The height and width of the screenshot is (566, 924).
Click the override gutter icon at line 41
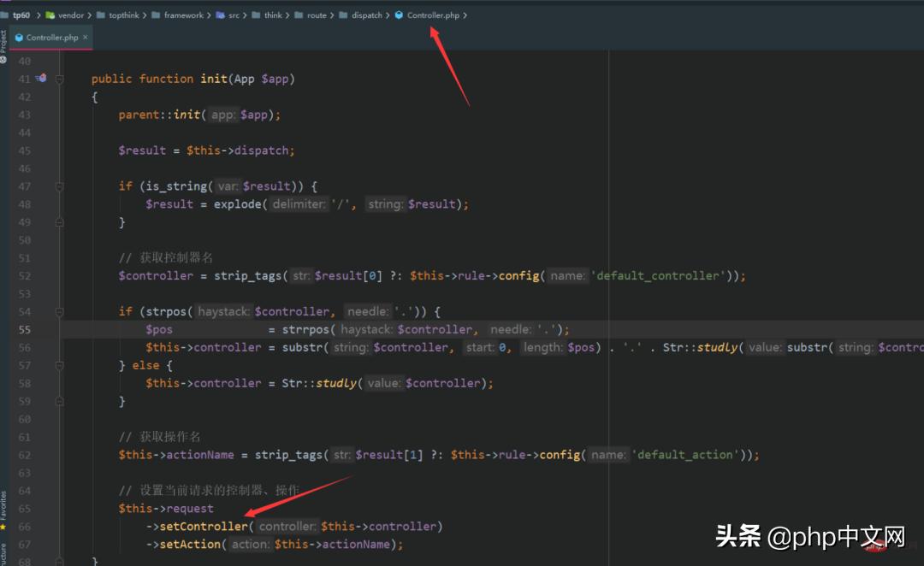(41, 79)
